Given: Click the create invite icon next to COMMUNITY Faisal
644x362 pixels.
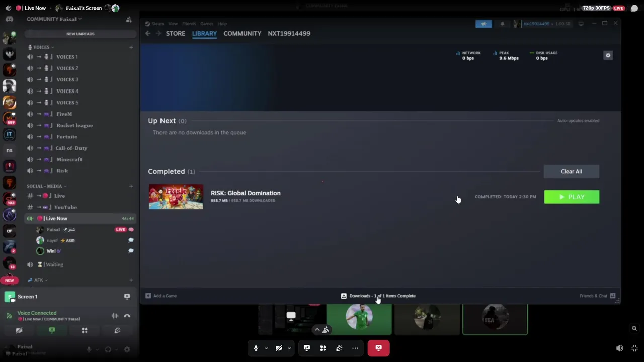Looking at the screenshot, I should tap(129, 19).
